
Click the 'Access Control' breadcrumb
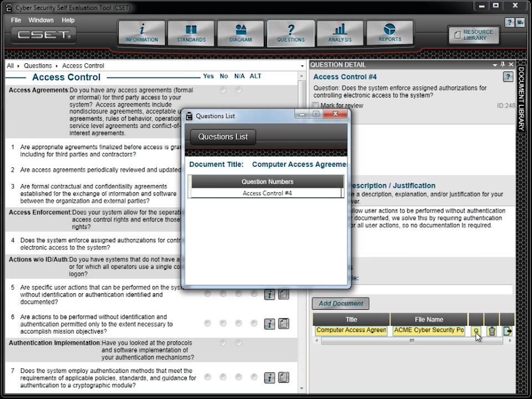pos(83,66)
